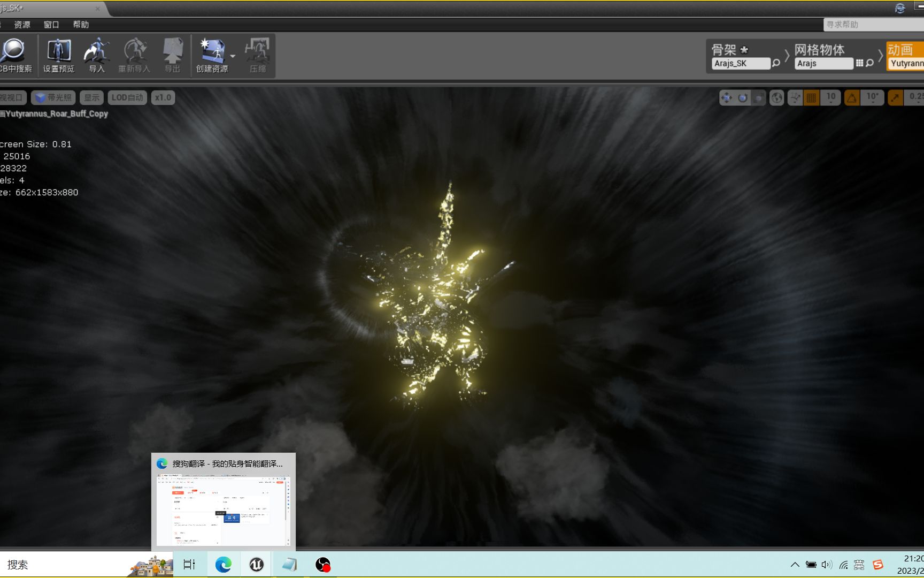Open the 资源 menu
The width and height of the screenshot is (924, 578).
coord(22,25)
